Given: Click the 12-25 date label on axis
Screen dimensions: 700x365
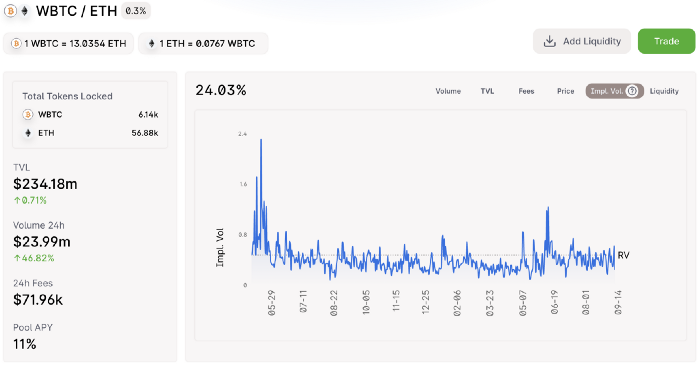Looking at the screenshot, I should 425,302.
